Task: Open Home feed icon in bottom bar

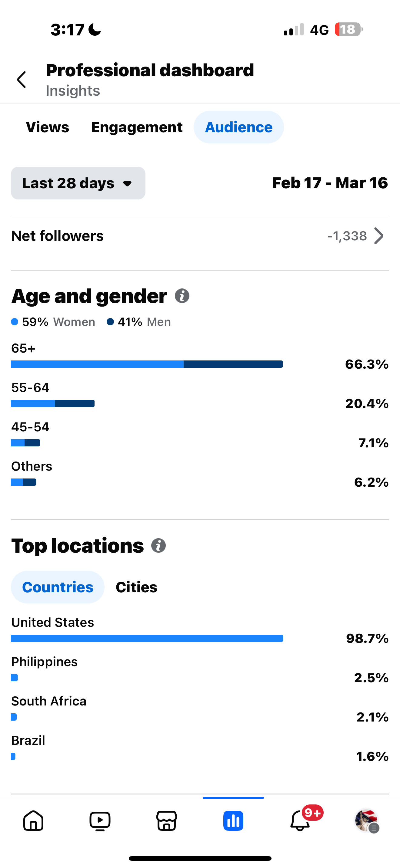Action: point(33,820)
